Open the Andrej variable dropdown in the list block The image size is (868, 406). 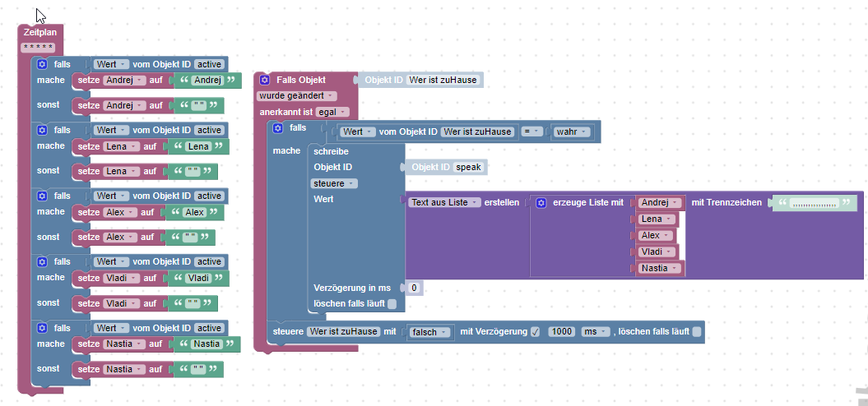[x=659, y=202]
